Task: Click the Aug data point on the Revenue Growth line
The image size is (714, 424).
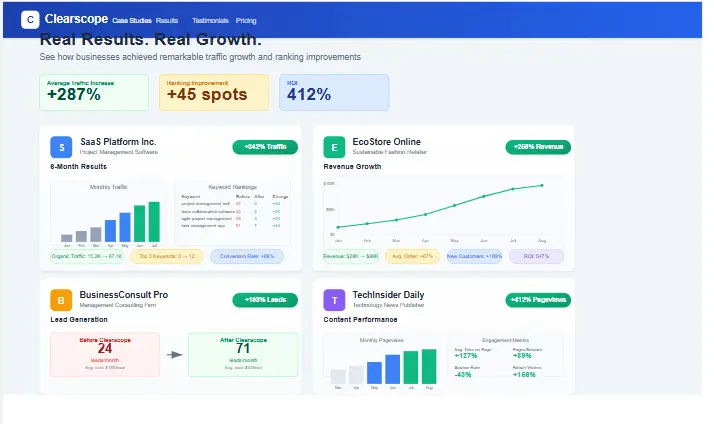Action: (542, 185)
